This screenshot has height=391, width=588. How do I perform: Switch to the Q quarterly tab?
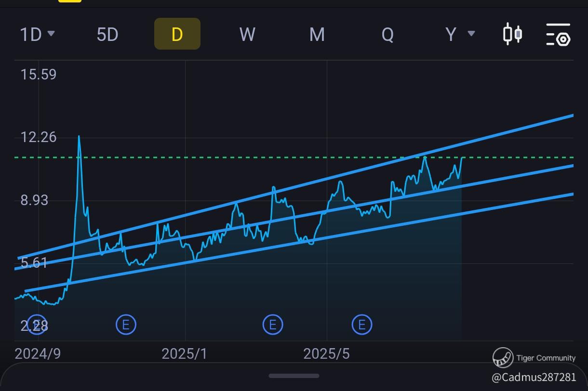coord(387,34)
